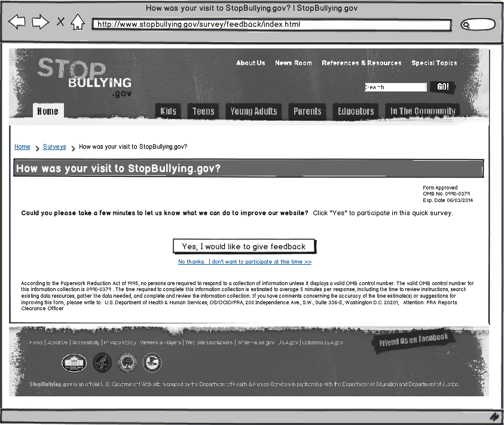
Task: Open References & Resources menu item
Action: point(362,63)
